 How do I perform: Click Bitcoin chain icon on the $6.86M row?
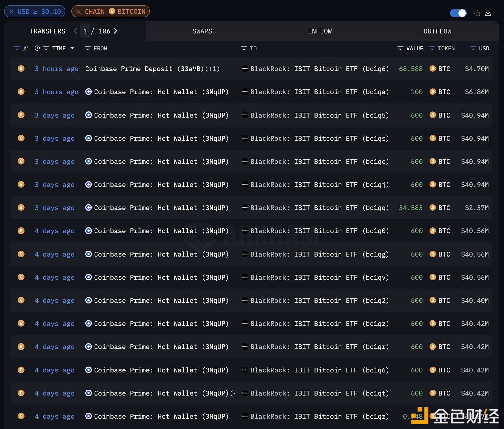[x=21, y=92]
